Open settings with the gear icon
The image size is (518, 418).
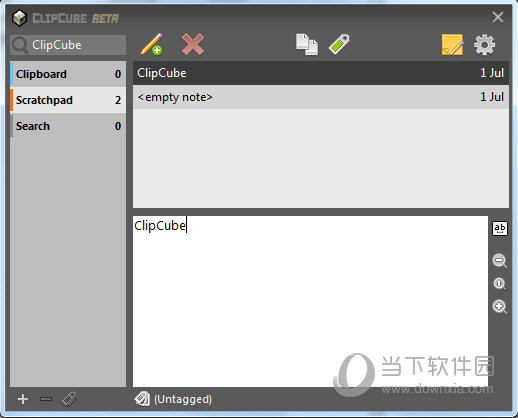point(484,45)
